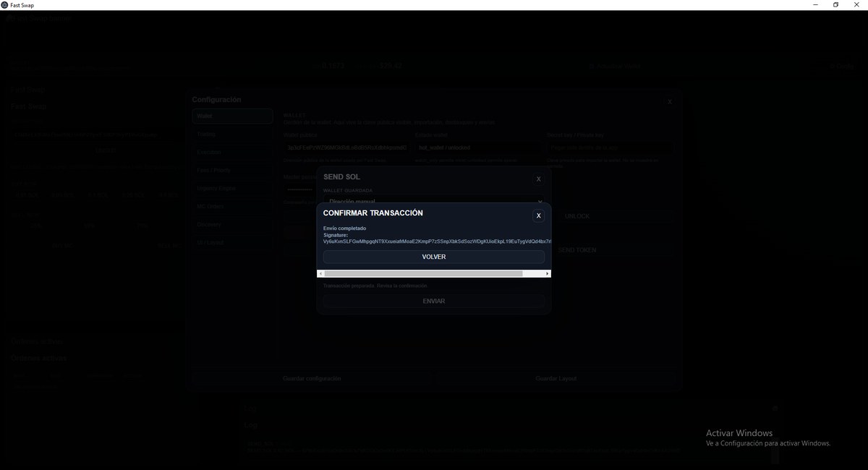
Task: Click Guardar configuración button
Action: click(x=312, y=378)
